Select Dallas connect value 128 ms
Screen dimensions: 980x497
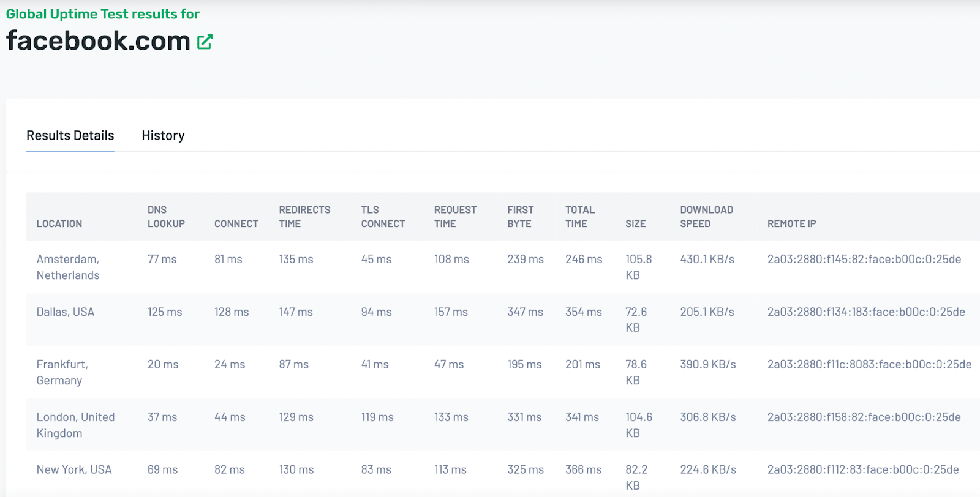232,312
